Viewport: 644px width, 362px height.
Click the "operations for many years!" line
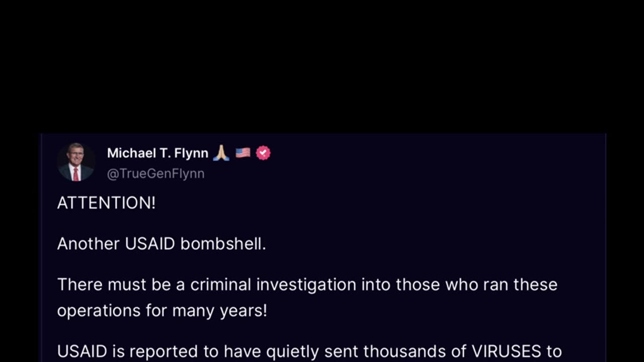tap(162, 311)
